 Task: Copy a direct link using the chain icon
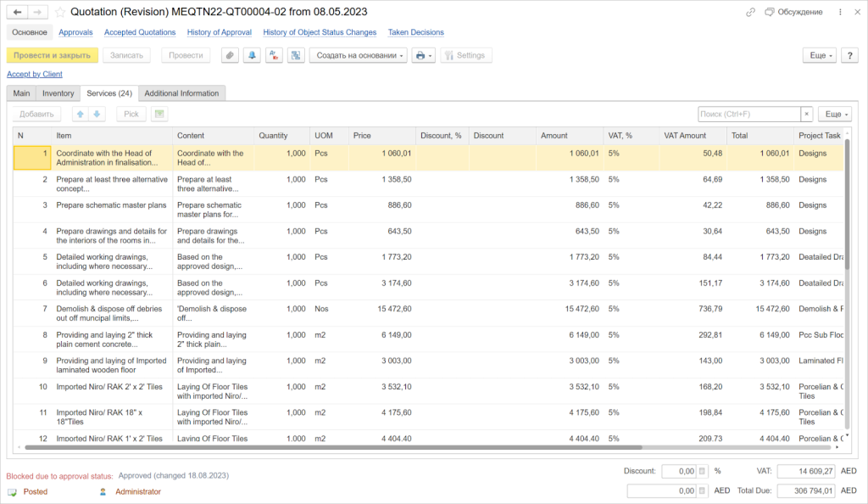(750, 12)
